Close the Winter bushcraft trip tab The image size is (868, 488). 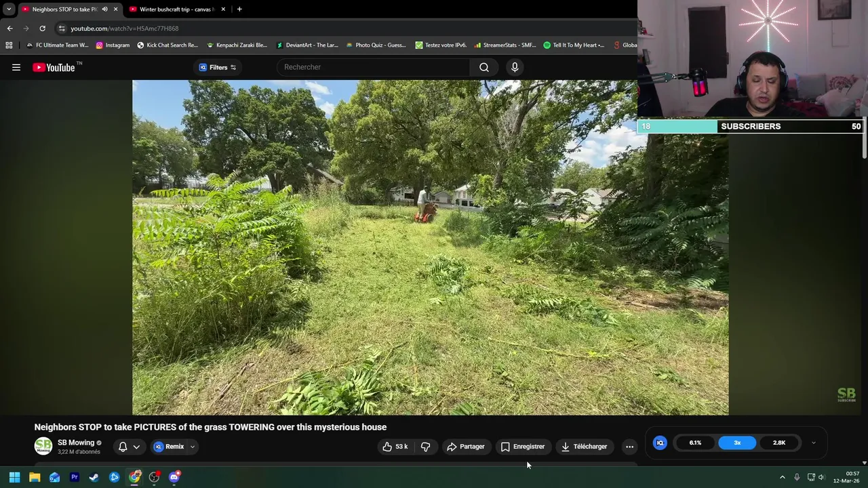[223, 9]
